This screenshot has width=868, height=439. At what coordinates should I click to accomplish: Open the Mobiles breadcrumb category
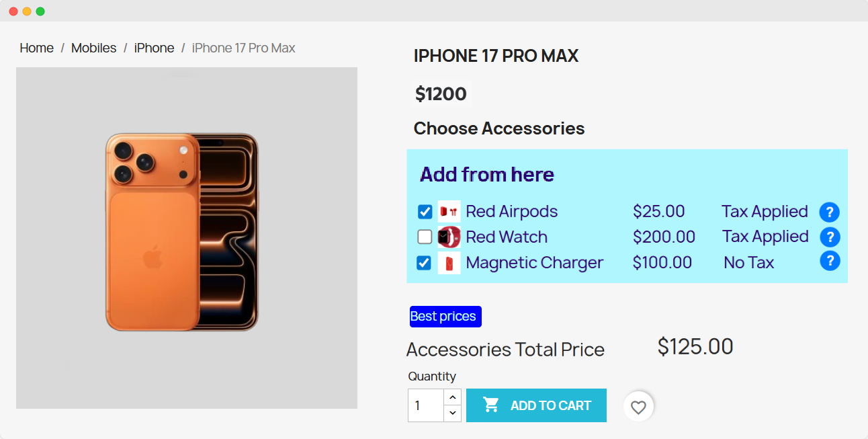point(94,48)
